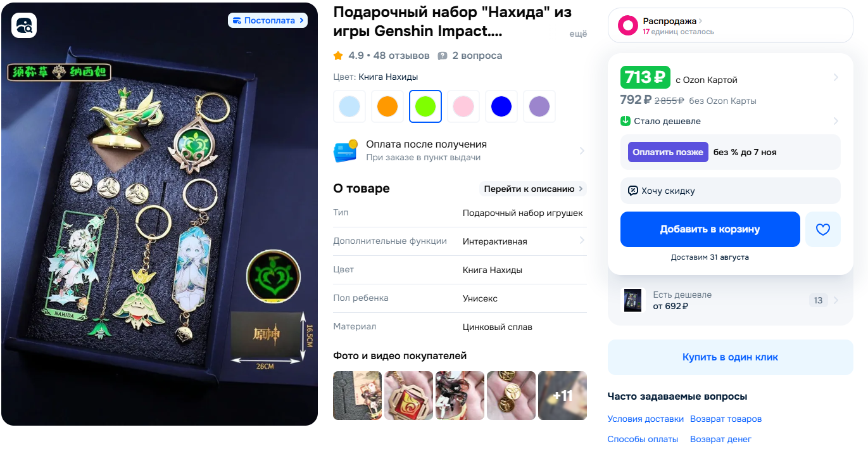Click the green Стало дешевле arrow icon
868x451 pixels.
[x=626, y=121]
